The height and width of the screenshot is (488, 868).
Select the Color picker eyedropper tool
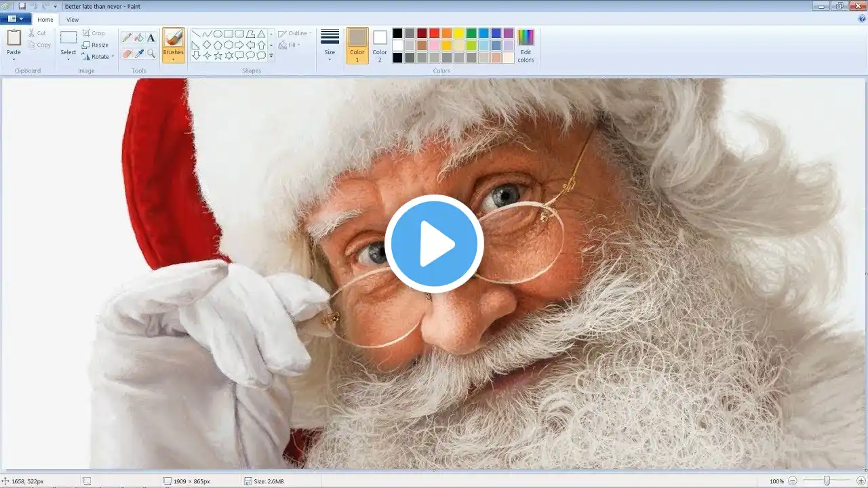coord(139,54)
